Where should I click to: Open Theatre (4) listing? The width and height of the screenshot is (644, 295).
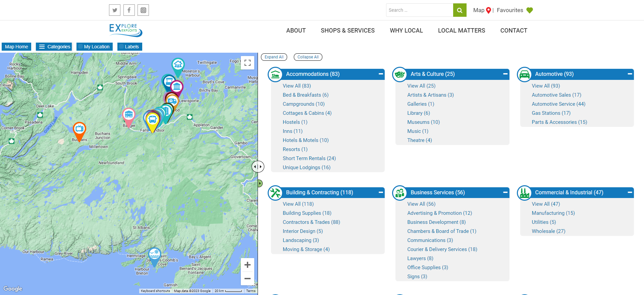420,140
